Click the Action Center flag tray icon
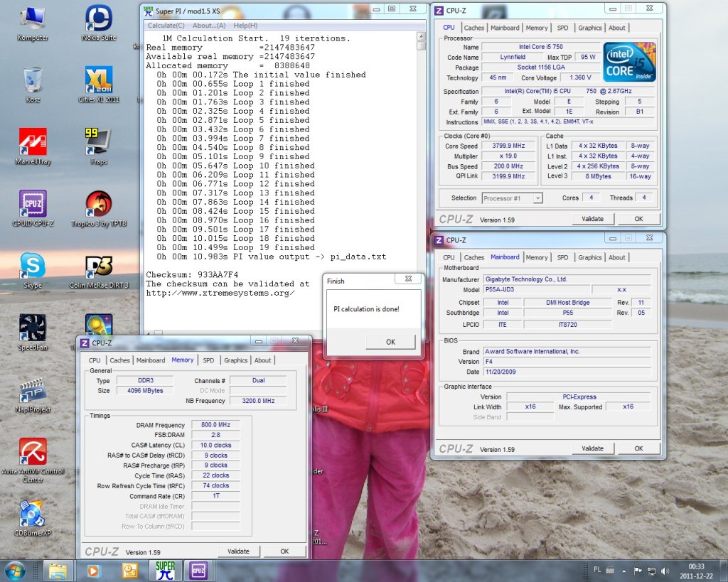This screenshot has width=728, height=582. coord(638,571)
